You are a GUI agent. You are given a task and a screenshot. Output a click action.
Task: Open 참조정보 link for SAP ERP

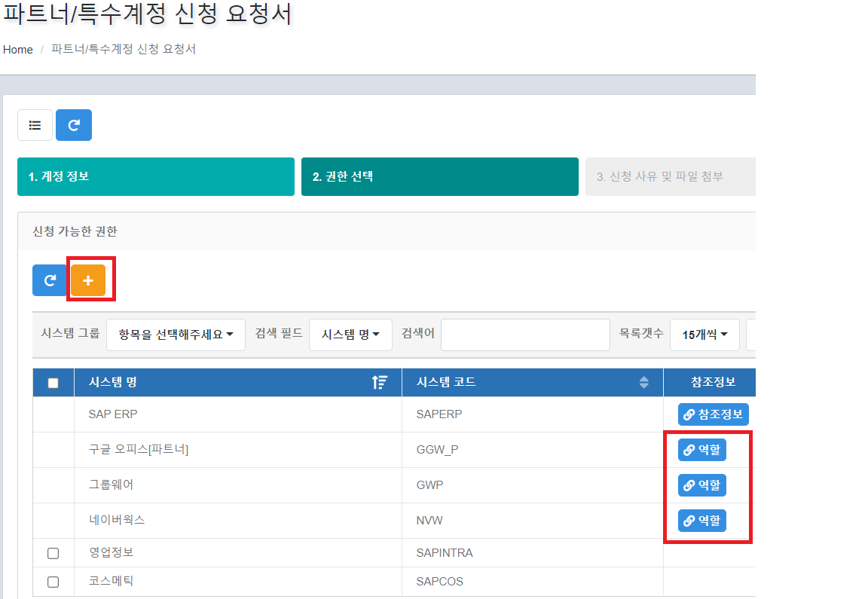tap(713, 414)
